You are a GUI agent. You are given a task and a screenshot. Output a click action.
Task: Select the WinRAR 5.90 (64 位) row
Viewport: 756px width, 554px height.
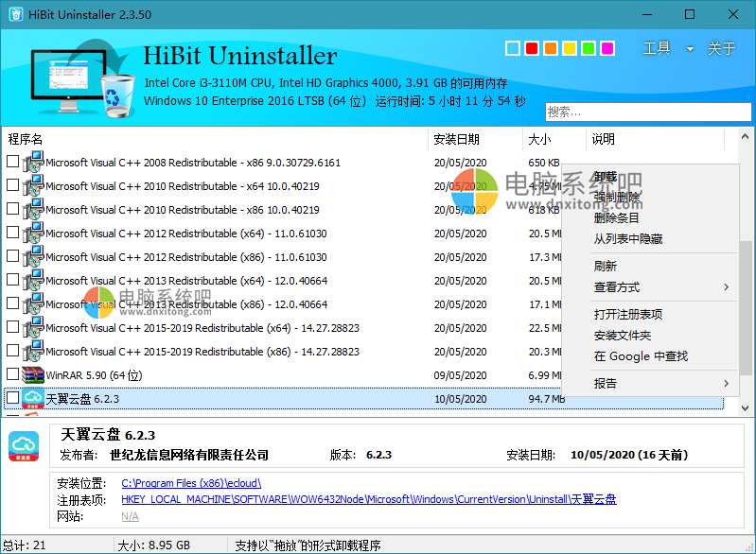[x=282, y=375]
